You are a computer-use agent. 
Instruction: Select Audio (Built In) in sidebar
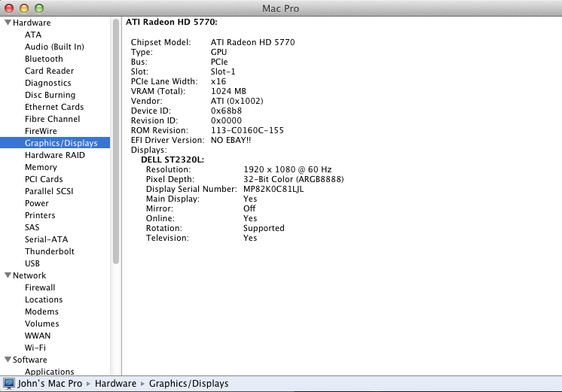pyautogui.click(x=54, y=47)
